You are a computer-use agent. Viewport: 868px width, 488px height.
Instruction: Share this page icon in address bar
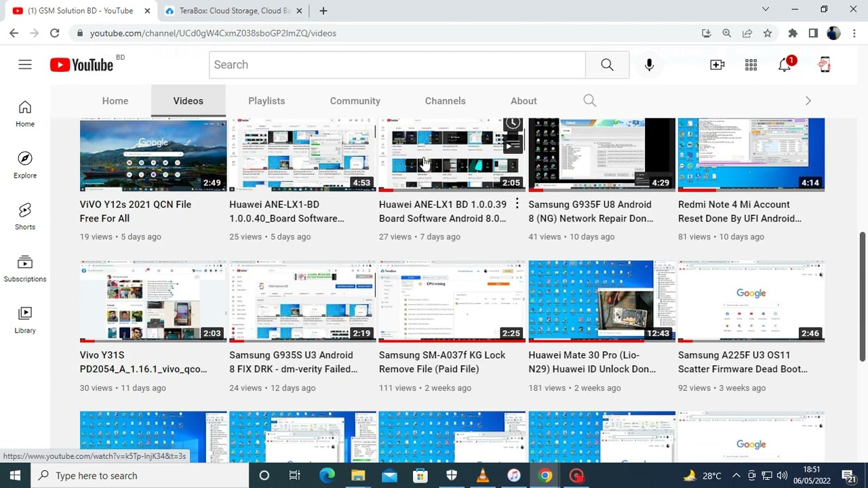[x=747, y=33]
